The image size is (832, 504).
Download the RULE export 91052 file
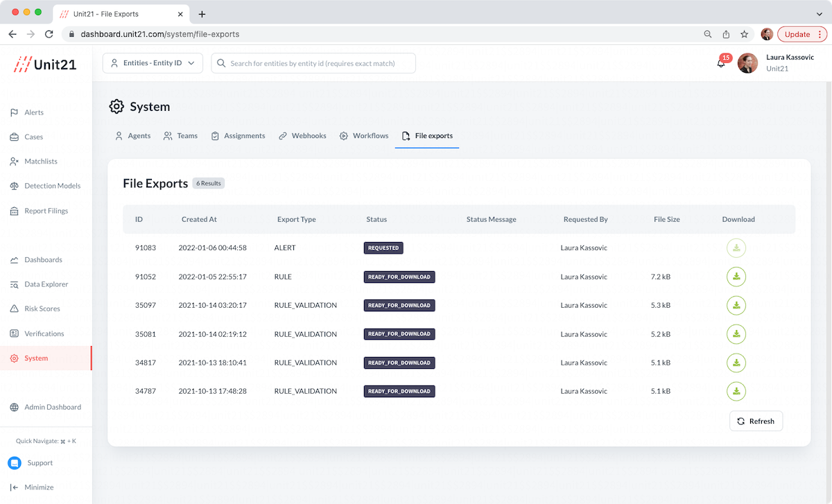pyautogui.click(x=736, y=277)
